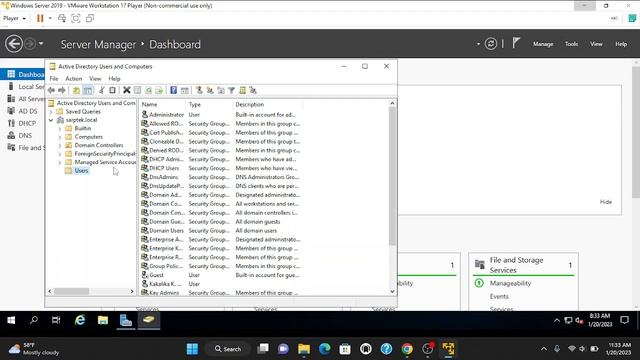Open File Explorer from guest taskbar

102,320
